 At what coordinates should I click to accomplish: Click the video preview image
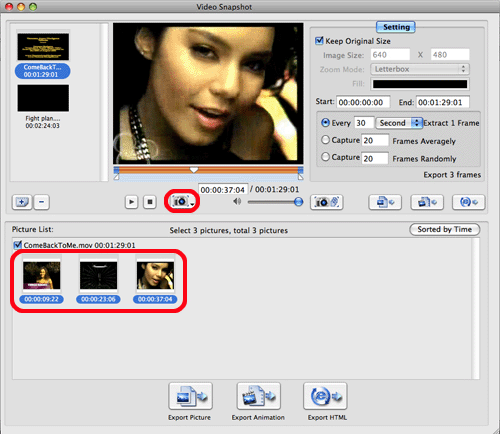pyautogui.click(x=208, y=93)
